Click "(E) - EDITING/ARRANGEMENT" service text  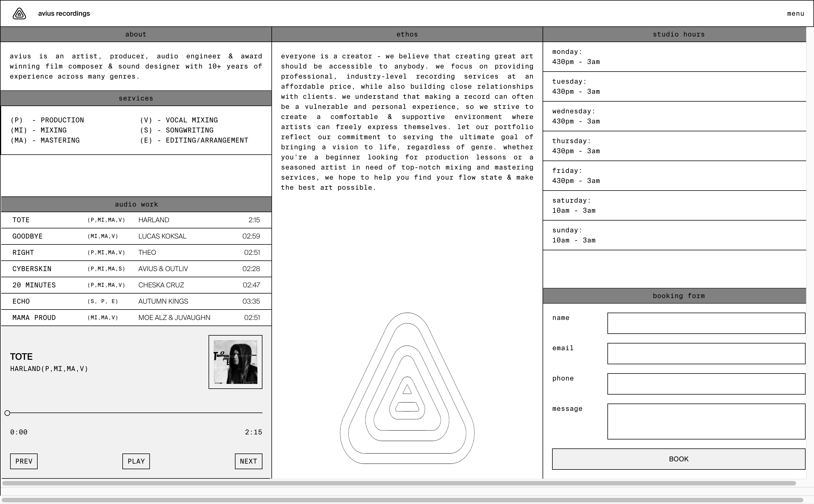194,140
